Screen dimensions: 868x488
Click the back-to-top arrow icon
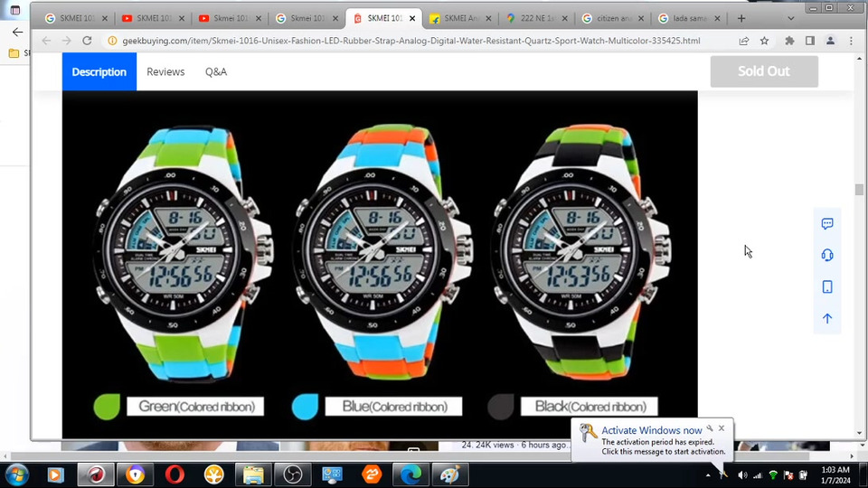point(827,318)
